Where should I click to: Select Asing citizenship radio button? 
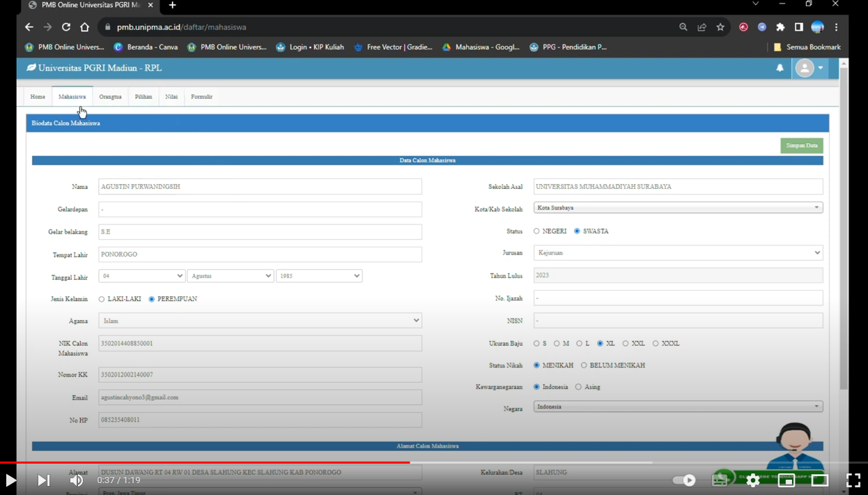(x=578, y=387)
